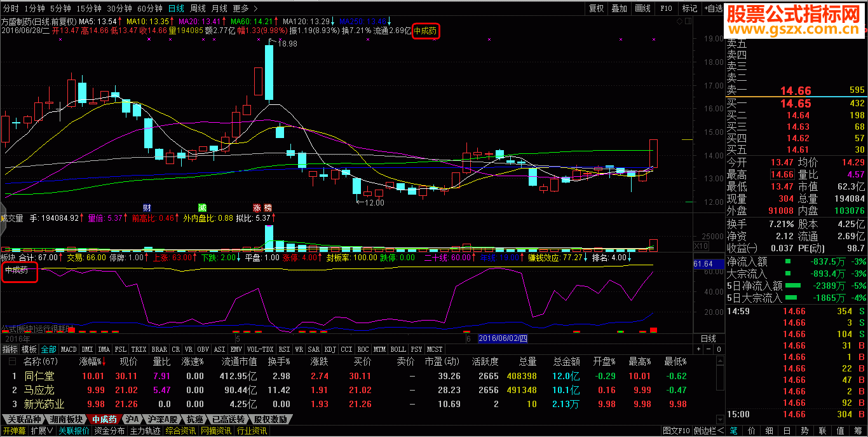This screenshot has height=437, width=868.
Task: Apply the DMI indicator
Action: pos(87,349)
